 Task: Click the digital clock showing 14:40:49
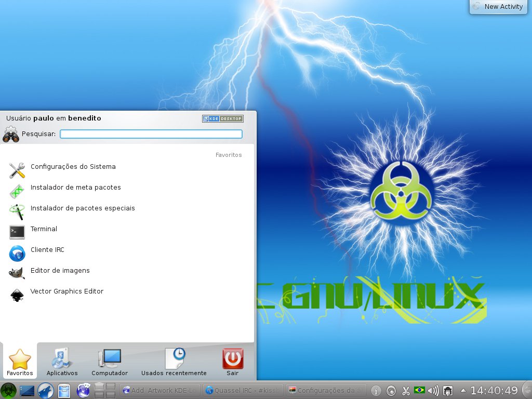[x=494, y=391]
